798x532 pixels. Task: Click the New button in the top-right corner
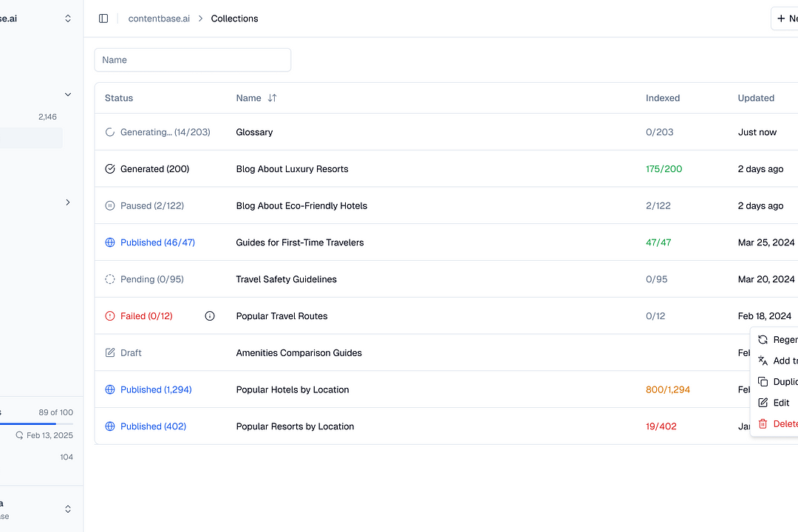coord(786,18)
